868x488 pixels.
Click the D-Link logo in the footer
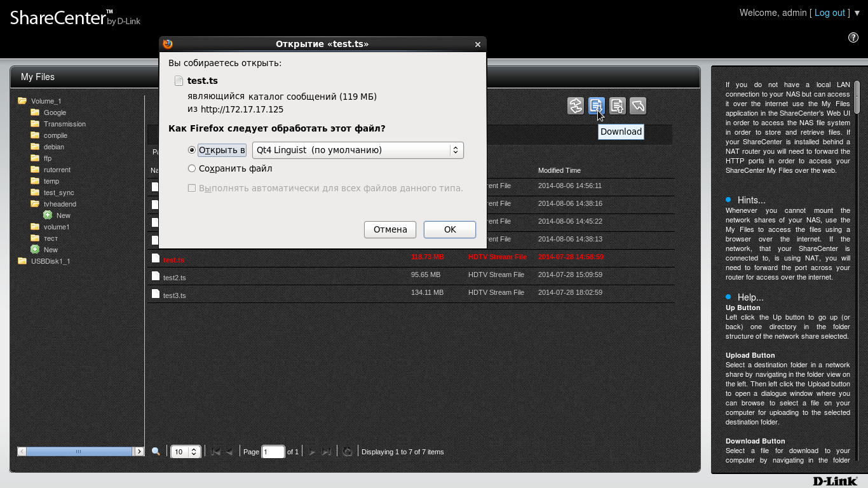click(835, 481)
